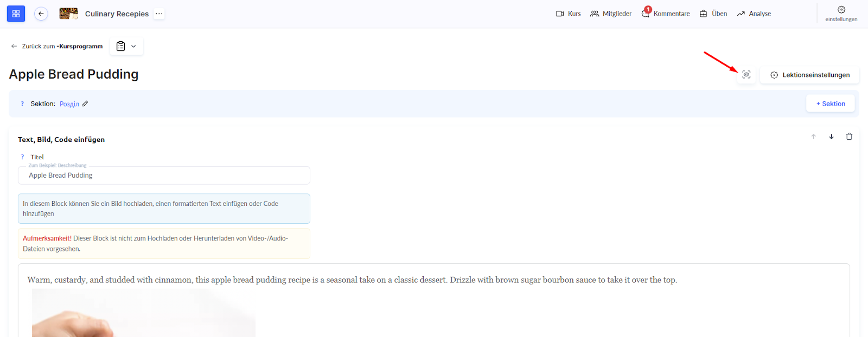This screenshot has height=337, width=868.
Task: Move block down with arrow icon
Action: (831, 137)
